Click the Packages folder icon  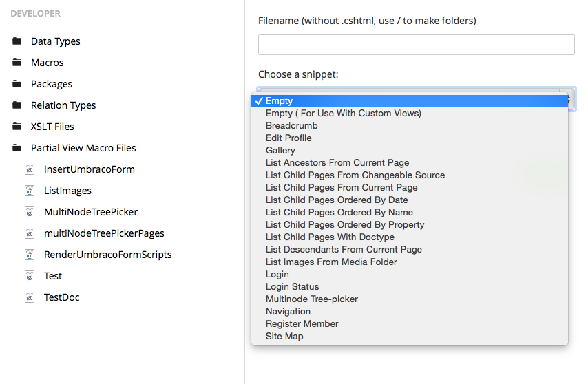click(17, 84)
